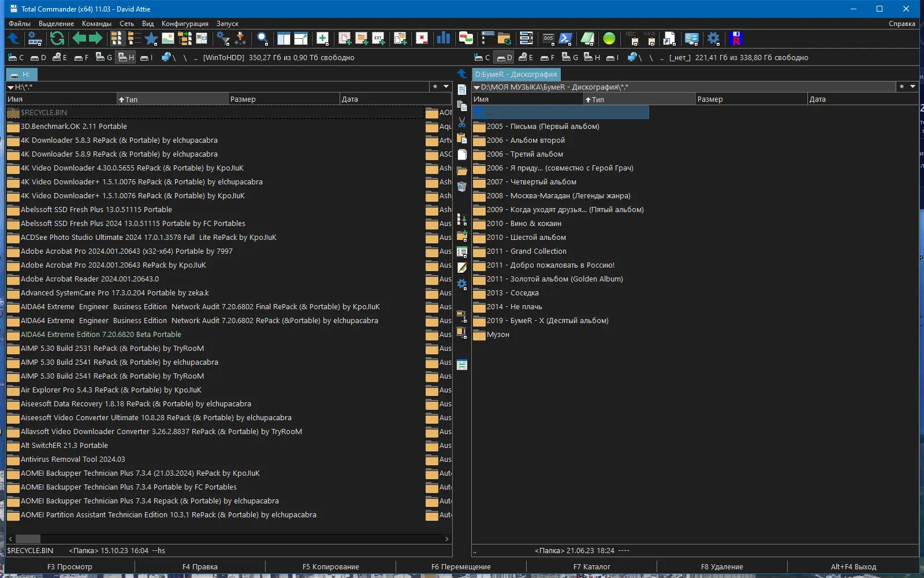This screenshot has width=924, height=578.
Task: Click the search files magnifier icon
Action: coord(262,39)
